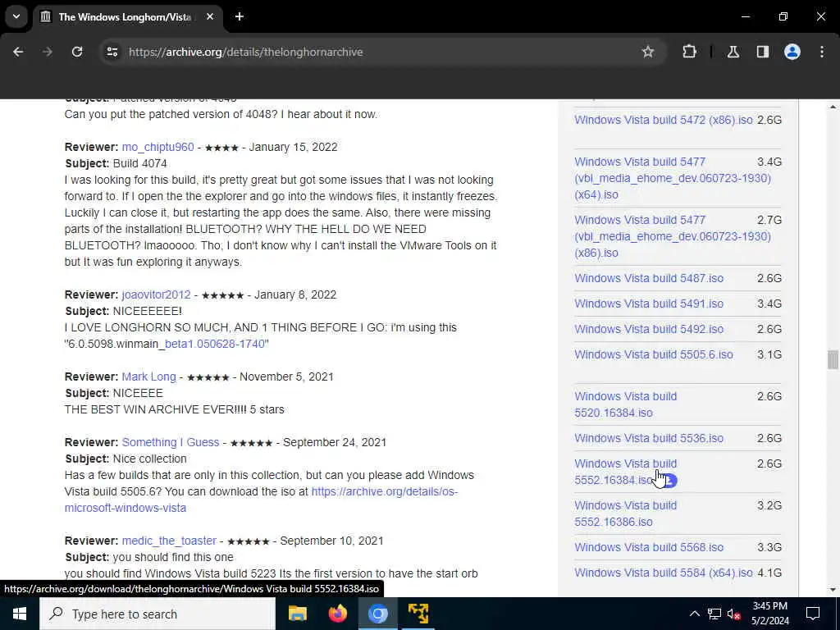840x630 pixels.
Task: Open the Chrome profile avatar
Action: pos(792,52)
